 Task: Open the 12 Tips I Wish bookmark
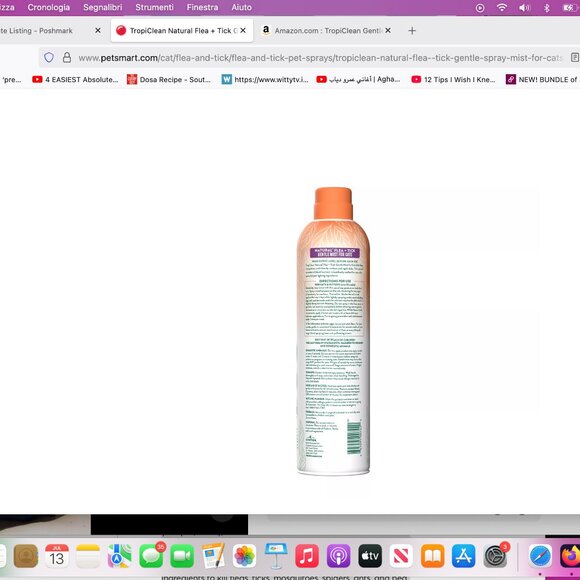click(x=453, y=80)
